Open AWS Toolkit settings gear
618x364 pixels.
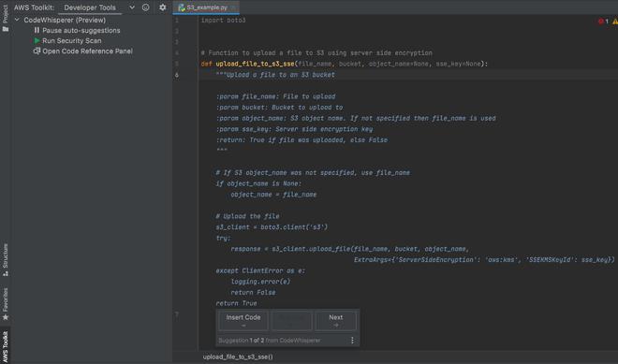[x=162, y=7]
